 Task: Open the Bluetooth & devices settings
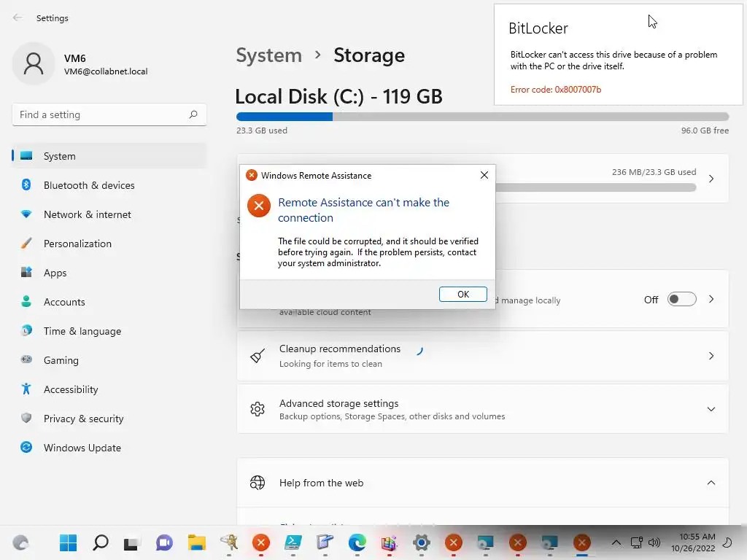[89, 185]
